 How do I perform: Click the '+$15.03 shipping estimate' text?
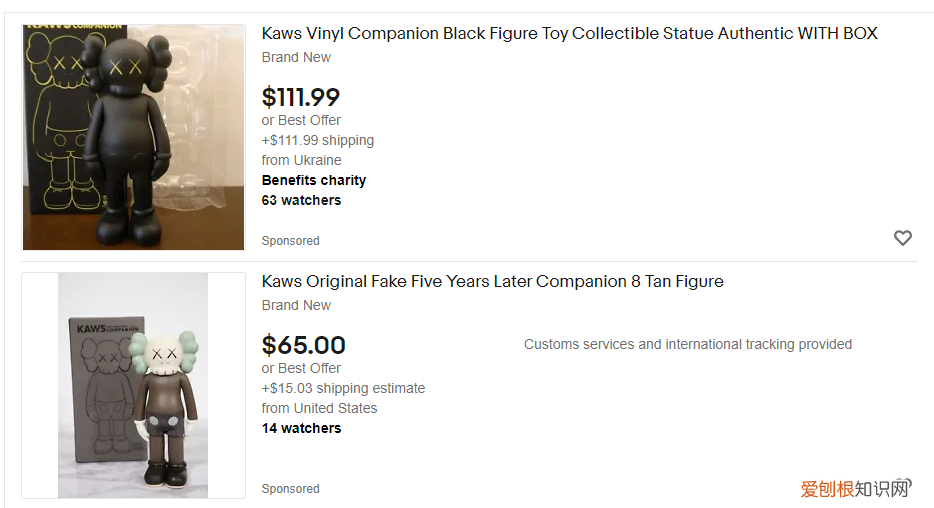pos(343,388)
